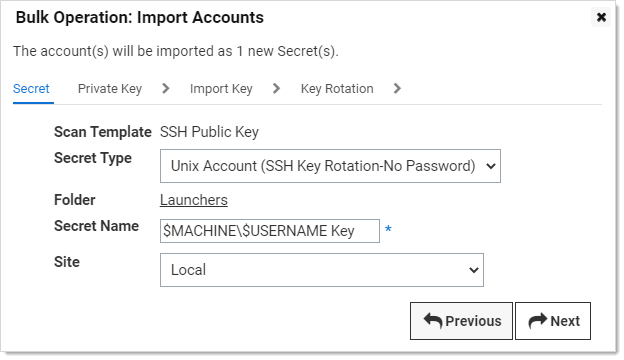This screenshot has width=624, height=360.
Task: Focus the Secret Name text field
Action: click(270, 231)
